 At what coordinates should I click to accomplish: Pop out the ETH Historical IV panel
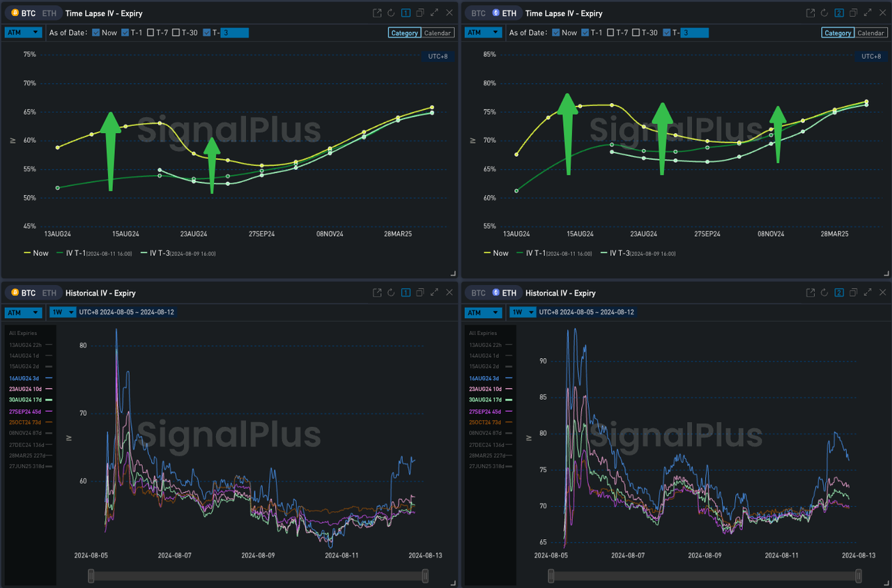point(810,293)
